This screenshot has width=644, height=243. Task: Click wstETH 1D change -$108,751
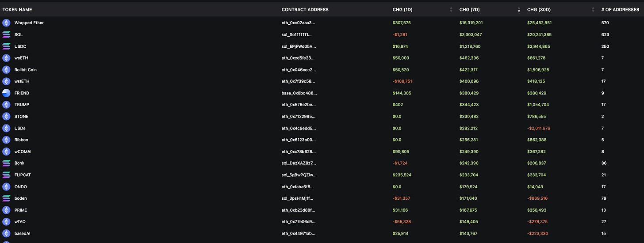(x=402, y=81)
